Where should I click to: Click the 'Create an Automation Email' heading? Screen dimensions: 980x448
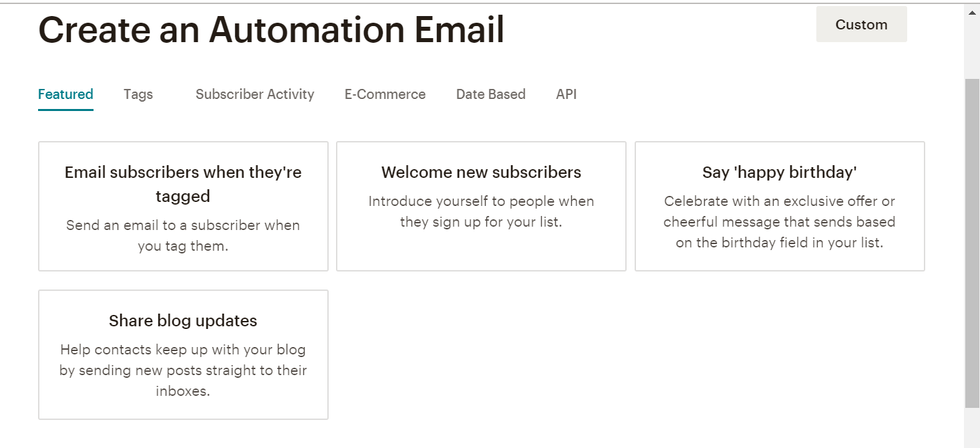(x=271, y=30)
